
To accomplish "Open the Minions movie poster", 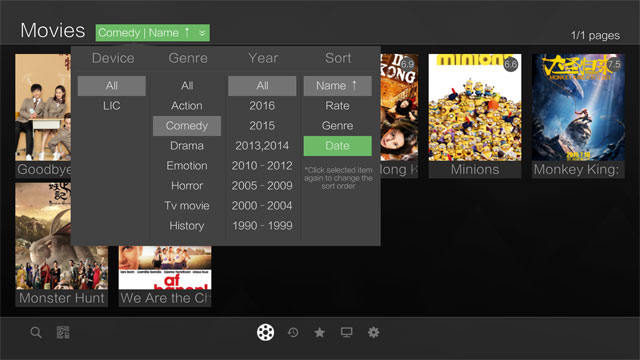I will click(475, 107).
